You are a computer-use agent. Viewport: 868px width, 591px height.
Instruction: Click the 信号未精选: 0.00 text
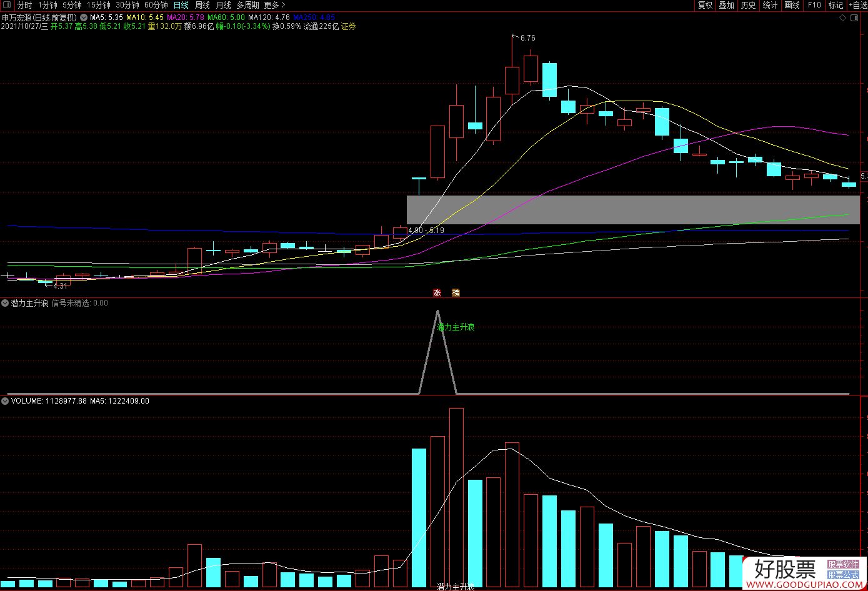79,303
